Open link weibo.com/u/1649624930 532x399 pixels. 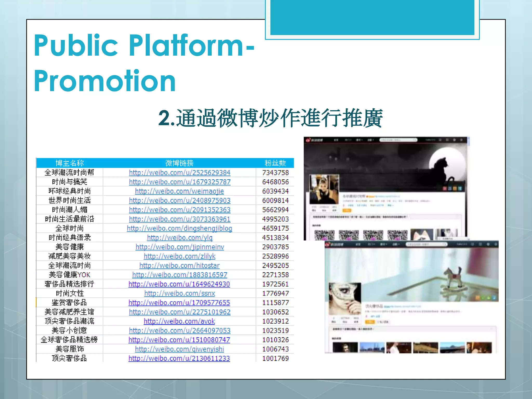179,284
